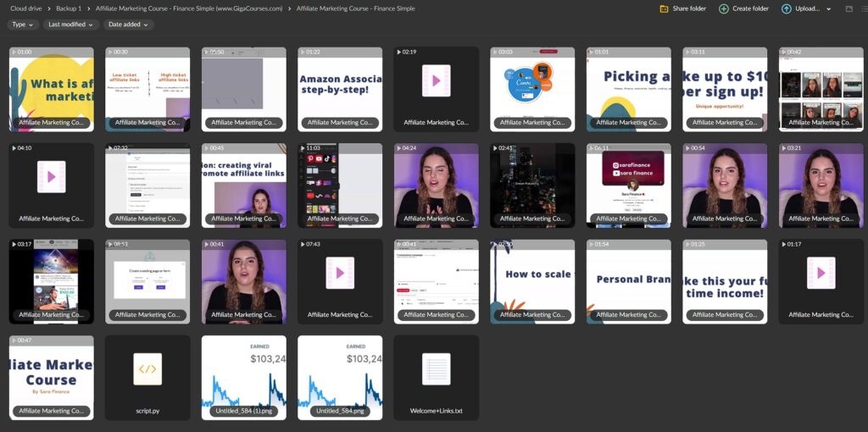Expand the Type filter dropdown
Image resolution: width=868 pixels, height=432 pixels.
pyautogui.click(x=23, y=25)
